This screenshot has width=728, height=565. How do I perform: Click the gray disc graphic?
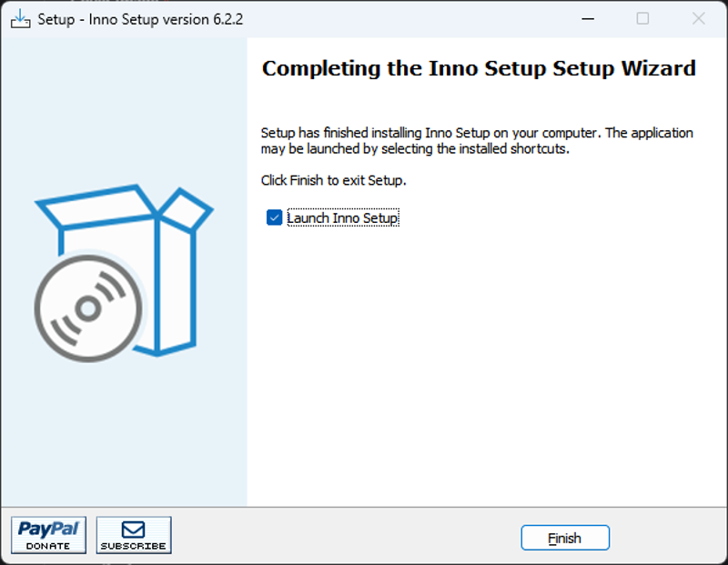coord(88,308)
